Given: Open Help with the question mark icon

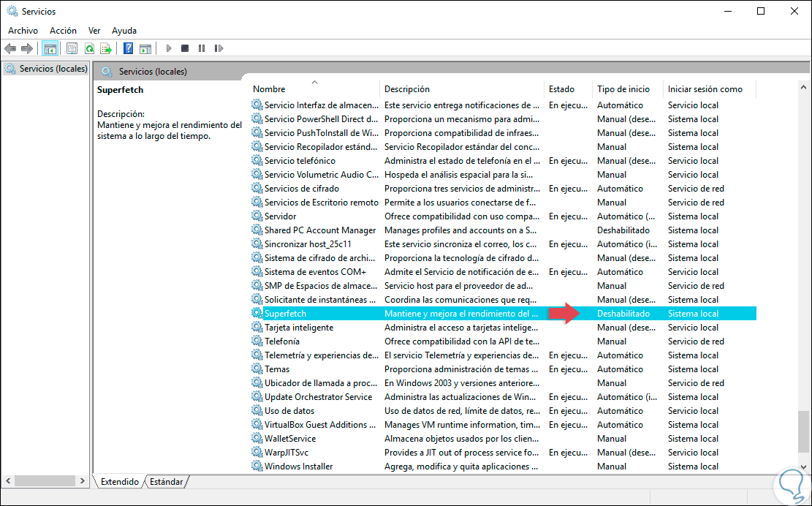Looking at the screenshot, I should click(x=129, y=49).
